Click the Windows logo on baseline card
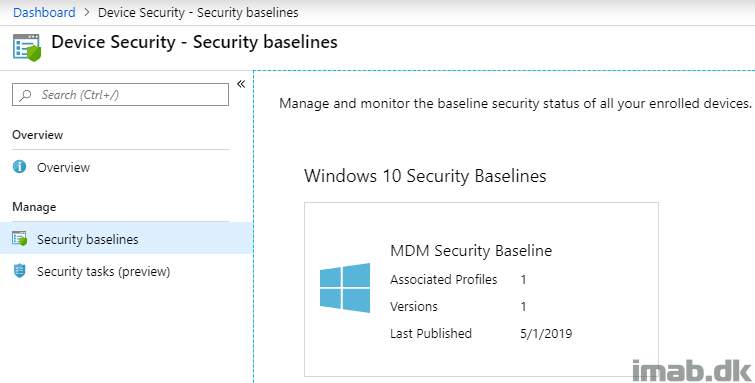 pyautogui.click(x=345, y=288)
